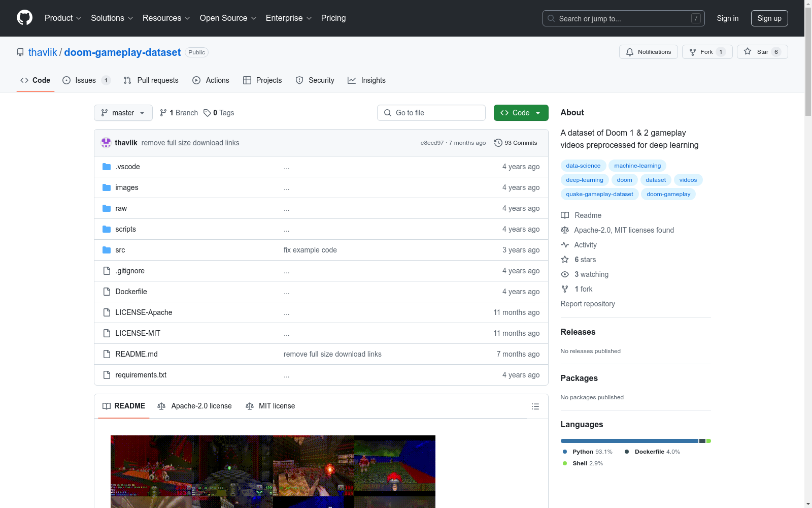
Task: Expand the Solutions menu
Action: click(112, 18)
